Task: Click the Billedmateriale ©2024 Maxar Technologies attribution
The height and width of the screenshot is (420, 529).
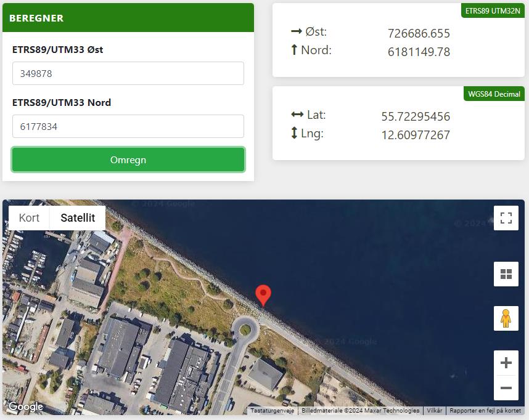Action: click(360, 411)
